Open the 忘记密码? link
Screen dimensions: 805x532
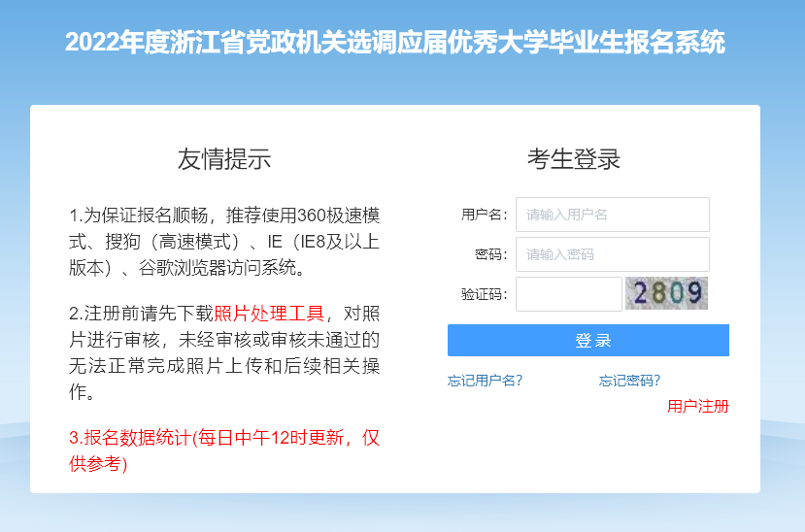[629, 381]
